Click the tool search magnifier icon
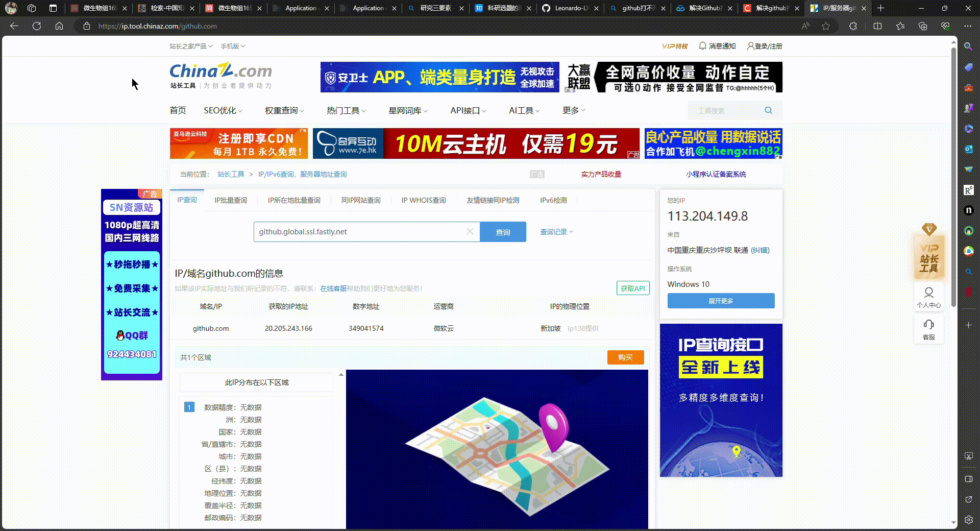 click(x=768, y=110)
